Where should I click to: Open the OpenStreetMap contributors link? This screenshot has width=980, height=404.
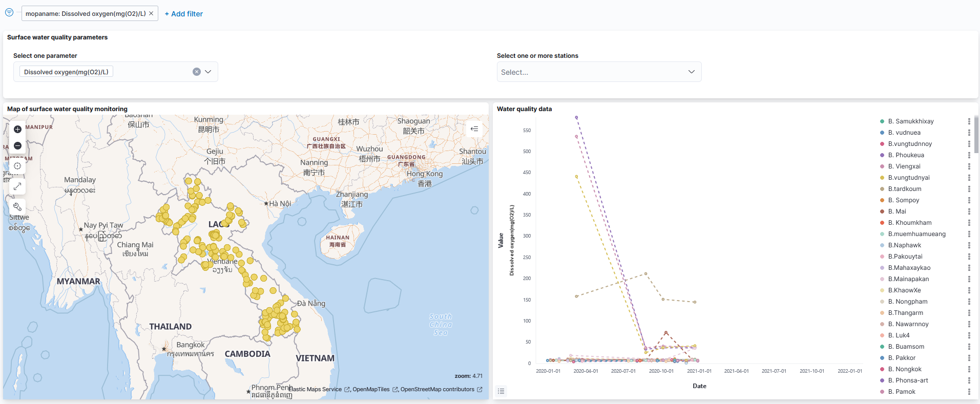point(437,390)
